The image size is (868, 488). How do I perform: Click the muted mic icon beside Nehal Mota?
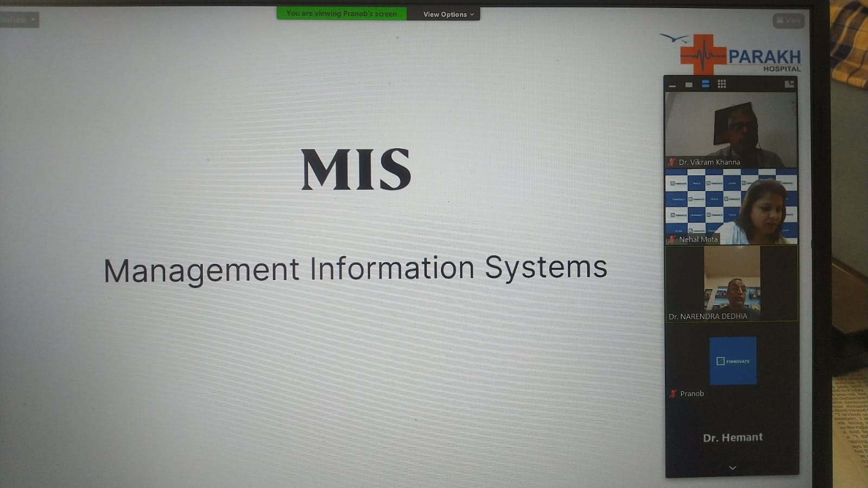coord(672,239)
